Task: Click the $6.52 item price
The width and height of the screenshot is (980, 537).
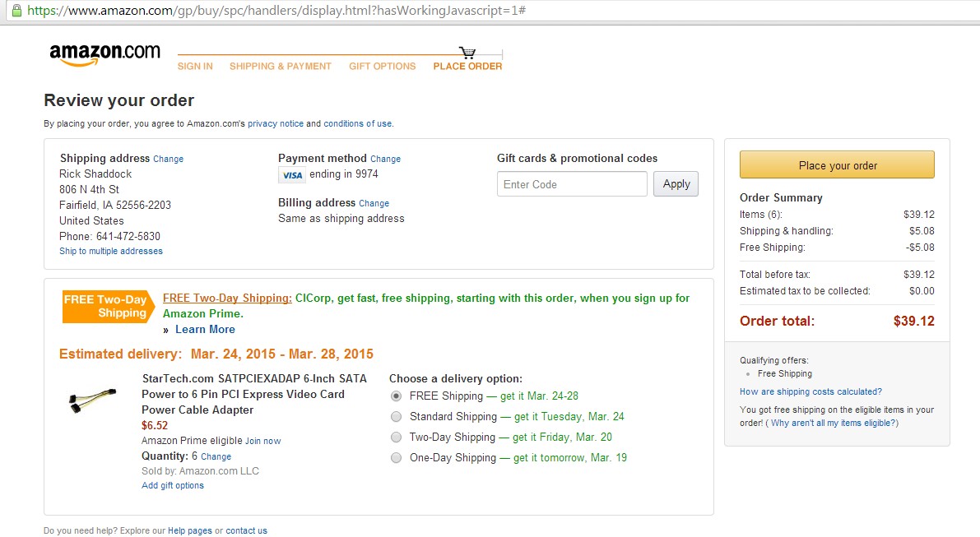Action: click(155, 426)
